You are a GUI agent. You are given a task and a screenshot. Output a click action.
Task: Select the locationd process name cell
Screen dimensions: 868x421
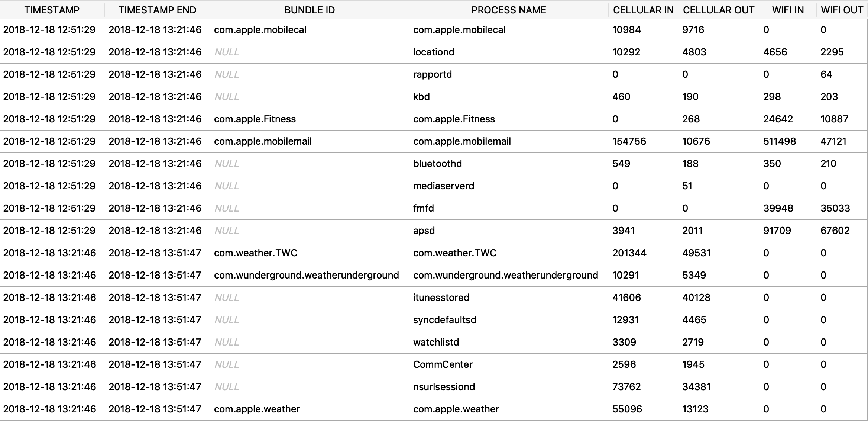point(508,52)
